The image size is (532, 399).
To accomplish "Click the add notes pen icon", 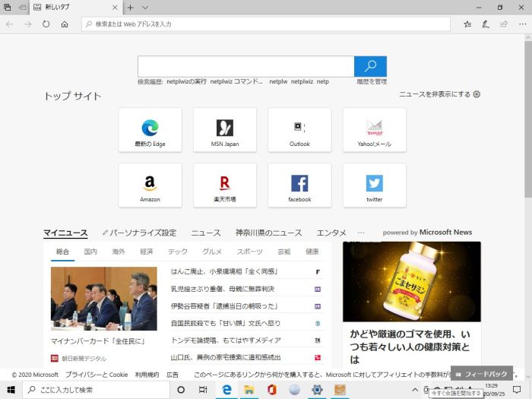I will click(x=486, y=24).
